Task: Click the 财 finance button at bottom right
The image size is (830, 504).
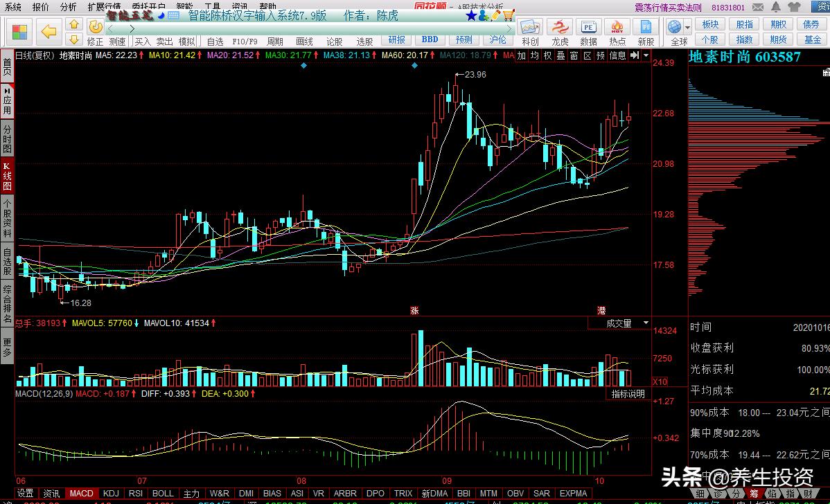Action: (808, 494)
